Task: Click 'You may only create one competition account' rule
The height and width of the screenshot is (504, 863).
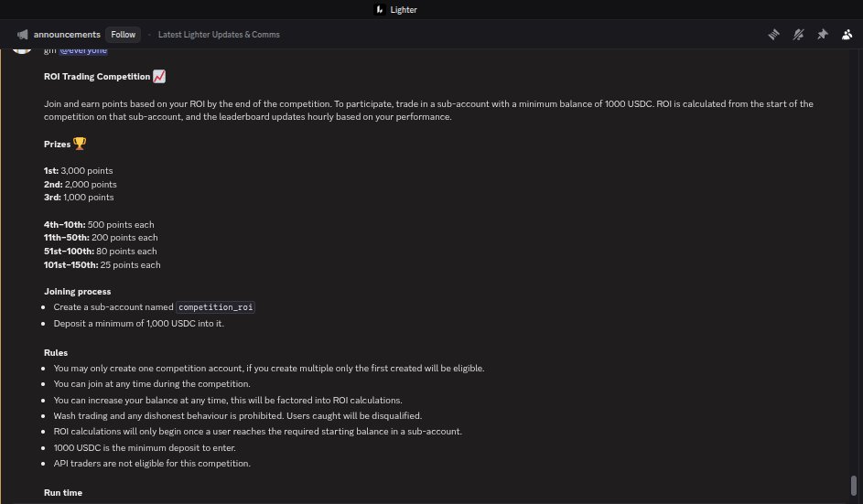Action: [x=268, y=368]
